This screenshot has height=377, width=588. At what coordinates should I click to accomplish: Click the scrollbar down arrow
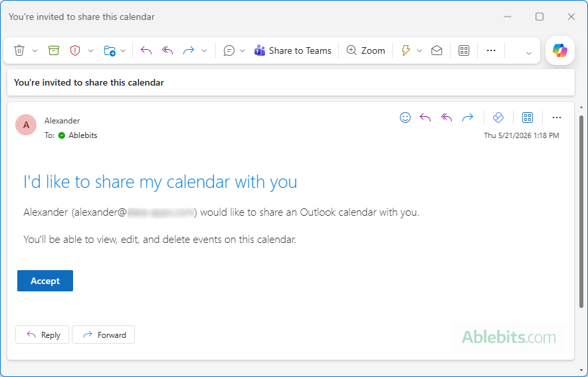(x=581, y=370)
